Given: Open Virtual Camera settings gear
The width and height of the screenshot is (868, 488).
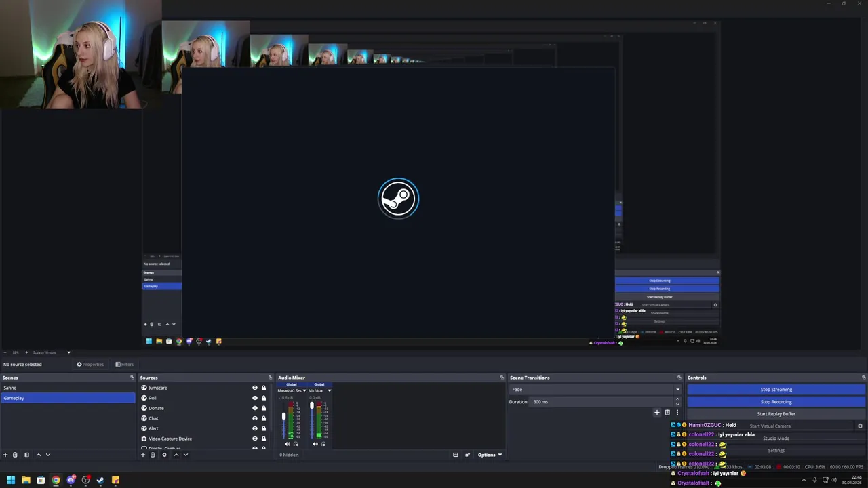Looking at the screenshot, I should click(860, 426).
